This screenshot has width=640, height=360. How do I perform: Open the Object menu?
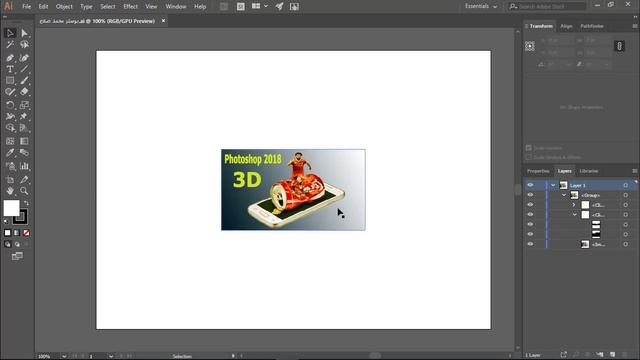coord(64,7)
